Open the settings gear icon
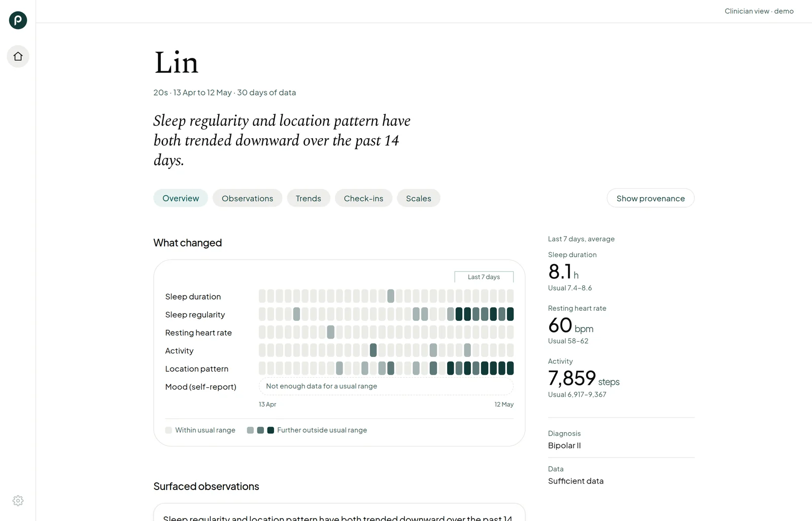 coord(18,501)
